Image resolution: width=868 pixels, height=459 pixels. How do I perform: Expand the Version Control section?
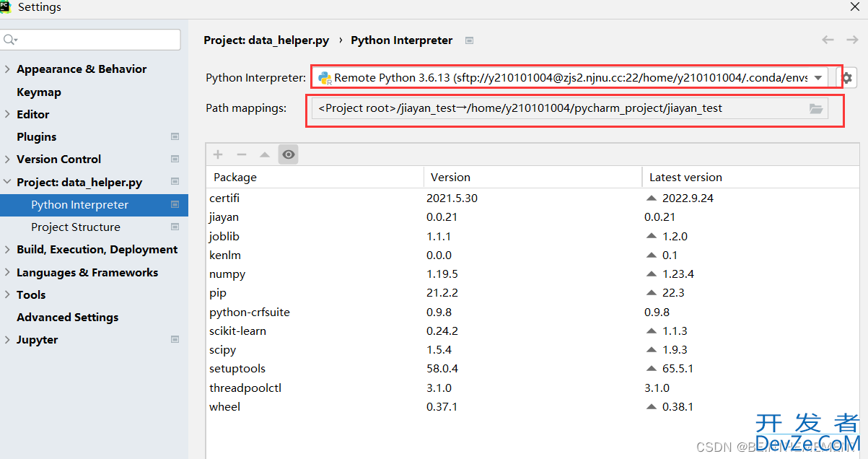pyautogui.click(x=7, y=159)
